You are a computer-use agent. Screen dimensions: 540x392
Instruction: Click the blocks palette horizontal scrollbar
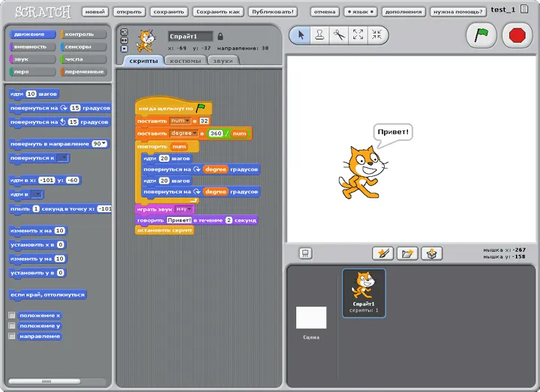[x=44, y=382]
